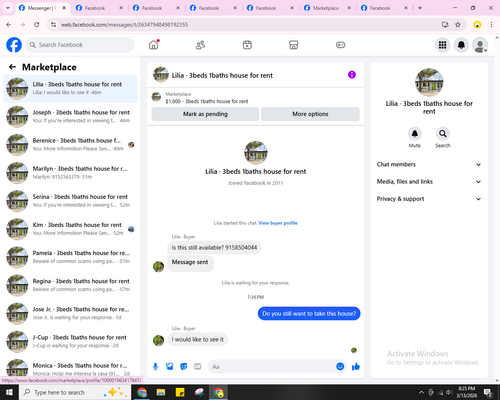
Task: Open Kim's house rental conversation
Action: pos(70,229)
